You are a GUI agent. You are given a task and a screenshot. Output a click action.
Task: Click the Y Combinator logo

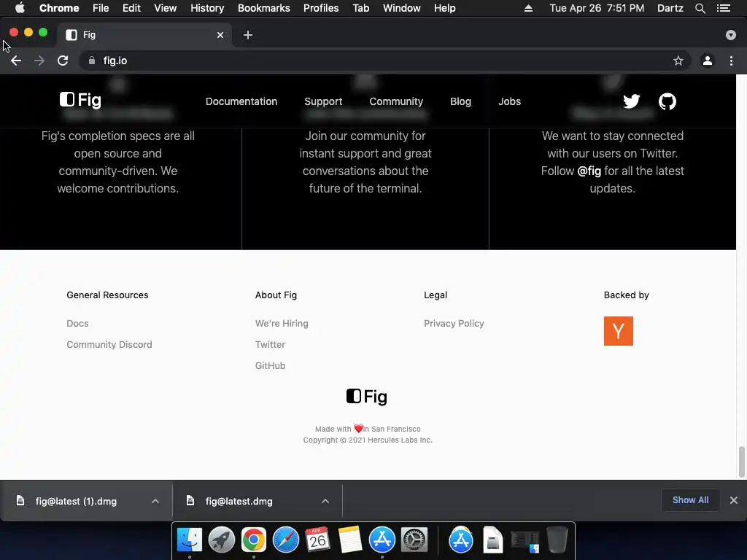click(619, 331)
